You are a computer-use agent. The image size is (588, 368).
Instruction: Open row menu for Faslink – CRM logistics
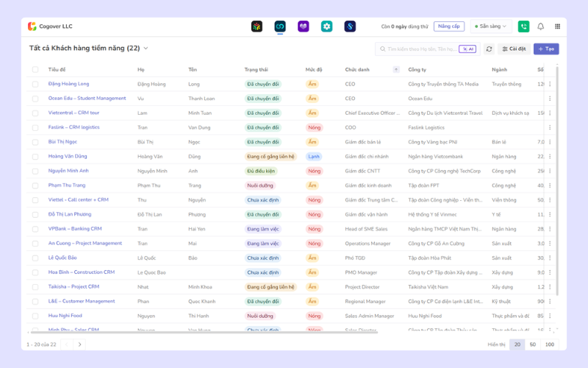tap(550, 127)
